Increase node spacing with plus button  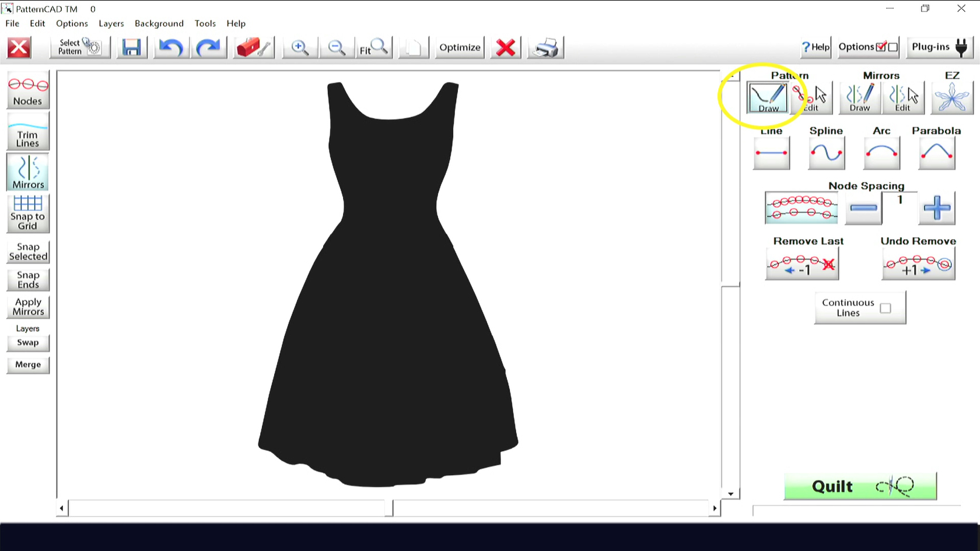point(936,208)
